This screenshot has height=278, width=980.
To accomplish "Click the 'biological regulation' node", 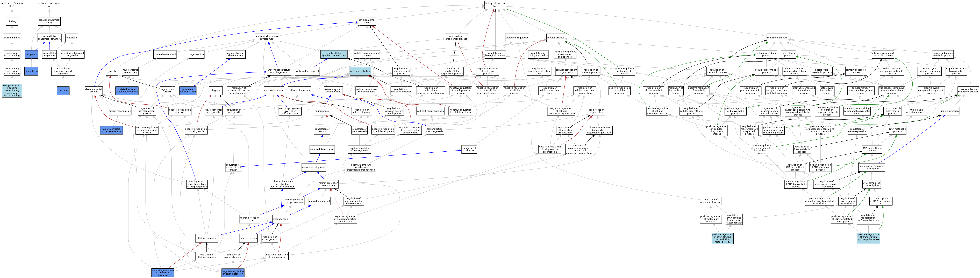I will (517, 38).
